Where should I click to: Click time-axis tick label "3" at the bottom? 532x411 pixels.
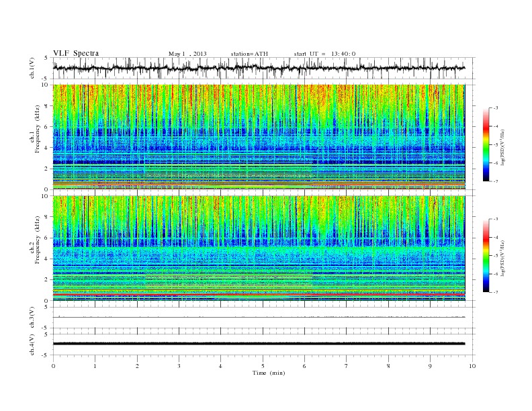(x=179, y=366)
